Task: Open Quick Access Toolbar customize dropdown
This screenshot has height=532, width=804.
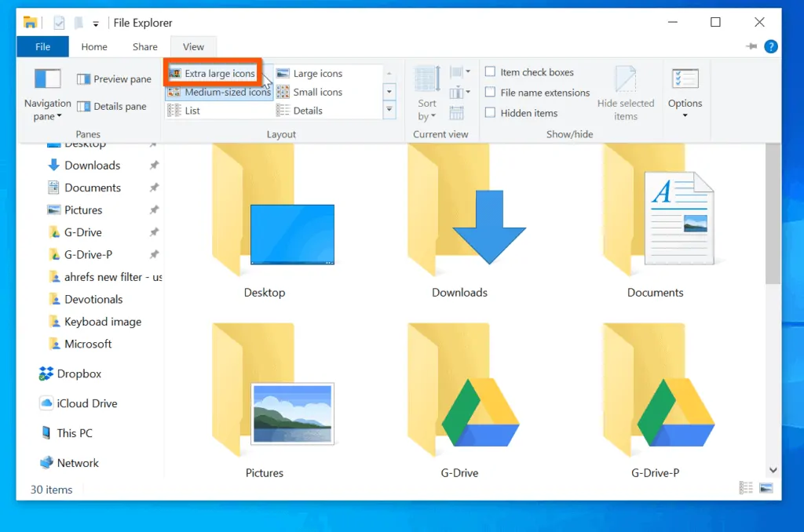Action: pyautogui.click(x=96, y=24)
